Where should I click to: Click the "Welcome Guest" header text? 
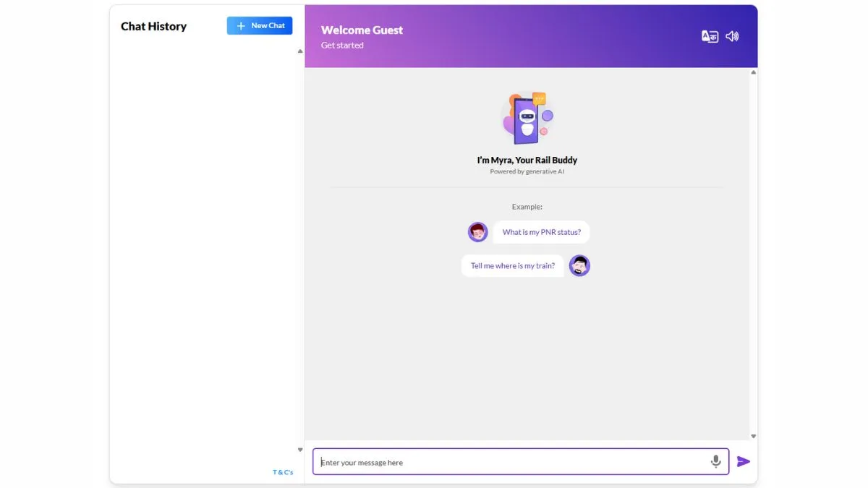pyautogui.click(x=362, y=30)
